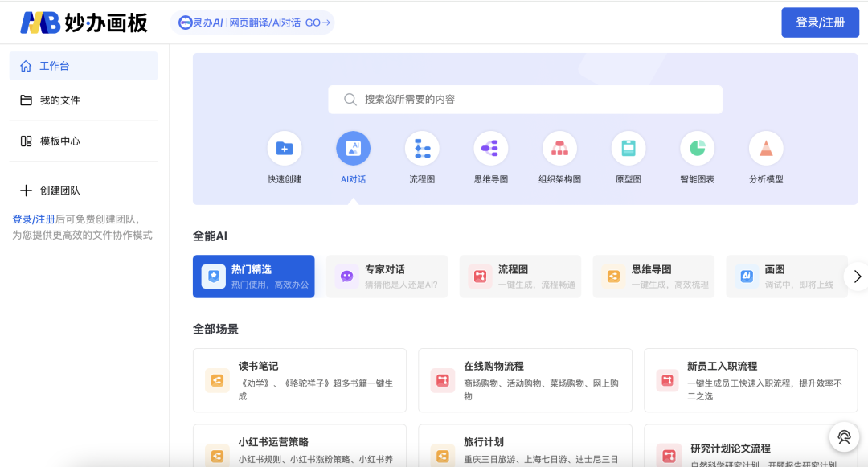Viewport: 868px width, 467px height.
Task: Open the 思维导图 mind map icon
Action: (490, 148)
